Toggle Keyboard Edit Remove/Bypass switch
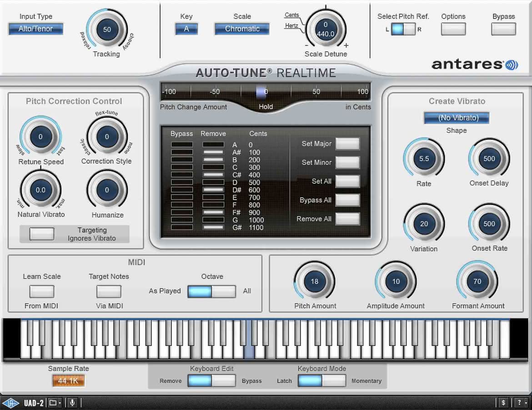The image size is (532, 410). pyautogui.click(x=212, y=380)
